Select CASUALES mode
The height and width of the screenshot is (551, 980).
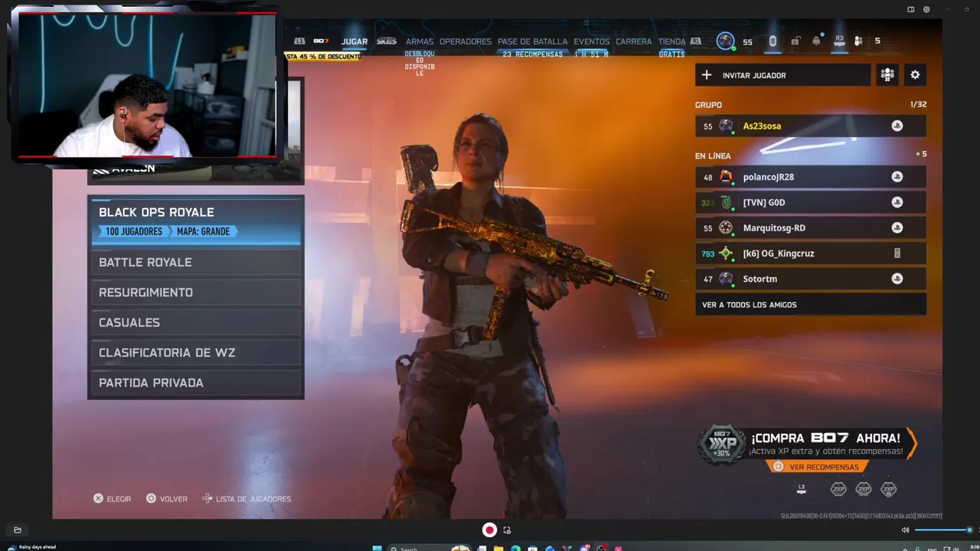196,322
